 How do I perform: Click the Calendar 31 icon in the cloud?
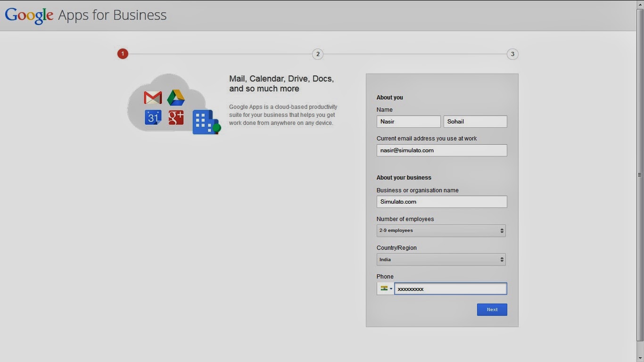[x=153, y=117]
